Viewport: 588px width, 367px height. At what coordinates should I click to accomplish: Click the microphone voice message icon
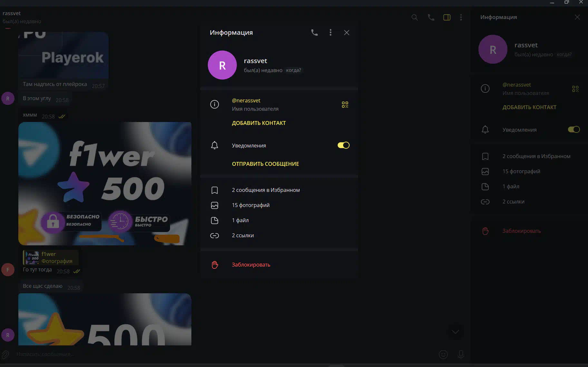[x=461, y=354]
